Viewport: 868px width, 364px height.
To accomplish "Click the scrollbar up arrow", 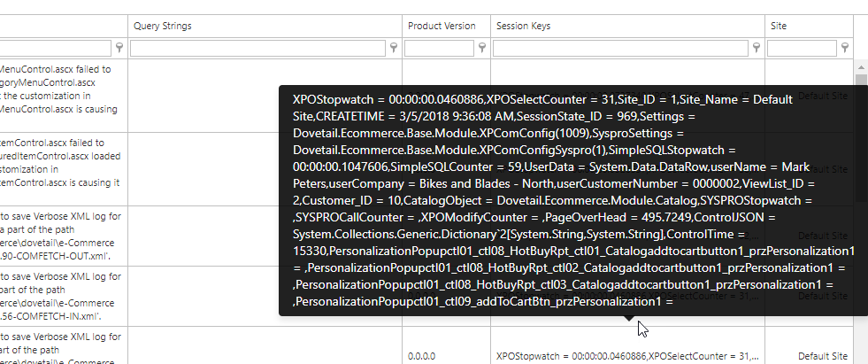I will tap(861, 67).
